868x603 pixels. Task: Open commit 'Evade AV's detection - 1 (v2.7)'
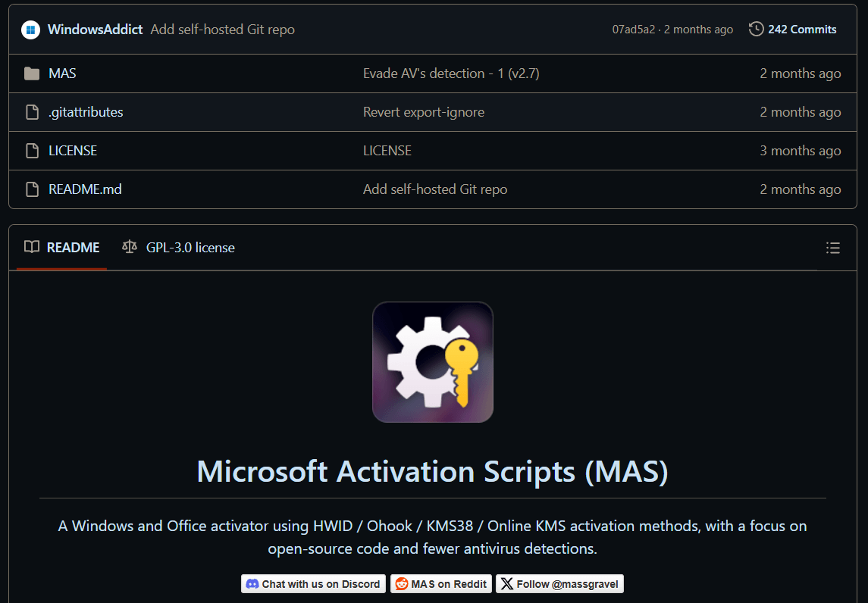[451, 73]
